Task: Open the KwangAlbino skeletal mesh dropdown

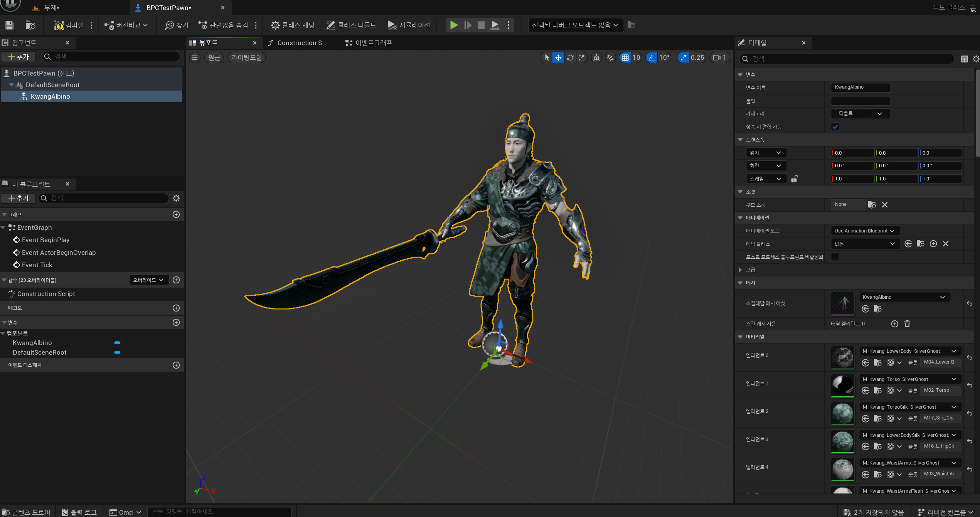Action: [904, 297]
